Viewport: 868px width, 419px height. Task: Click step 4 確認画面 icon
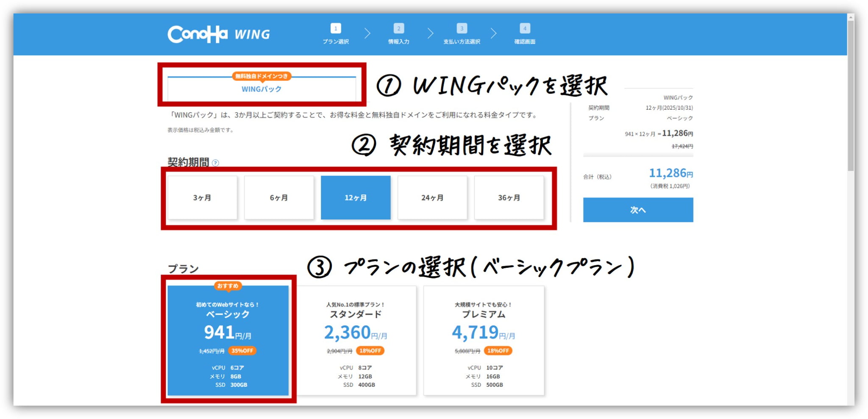click(525, 28)
